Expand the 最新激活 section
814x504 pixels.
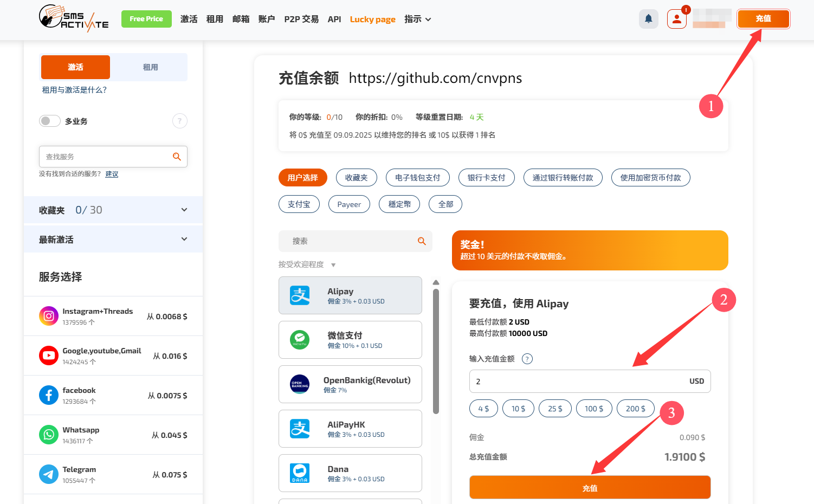pos(113,239)
